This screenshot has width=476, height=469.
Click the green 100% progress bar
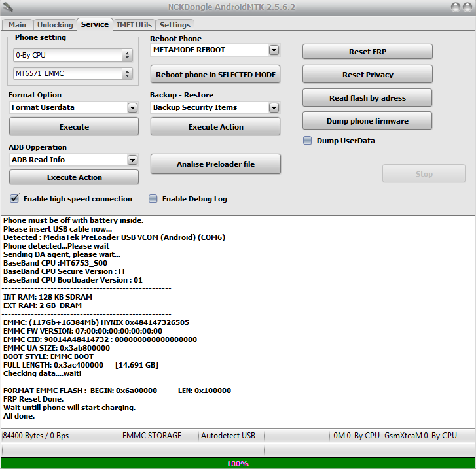pos(238,463)
